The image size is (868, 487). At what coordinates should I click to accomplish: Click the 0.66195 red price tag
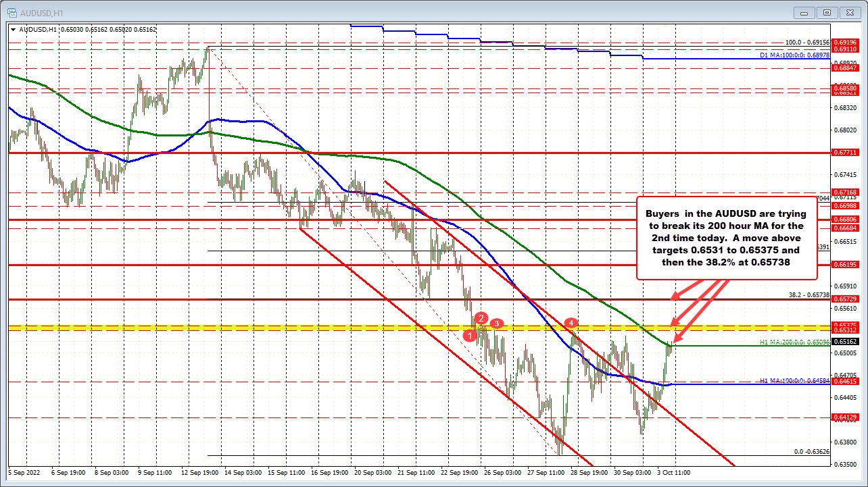[846, 265]
